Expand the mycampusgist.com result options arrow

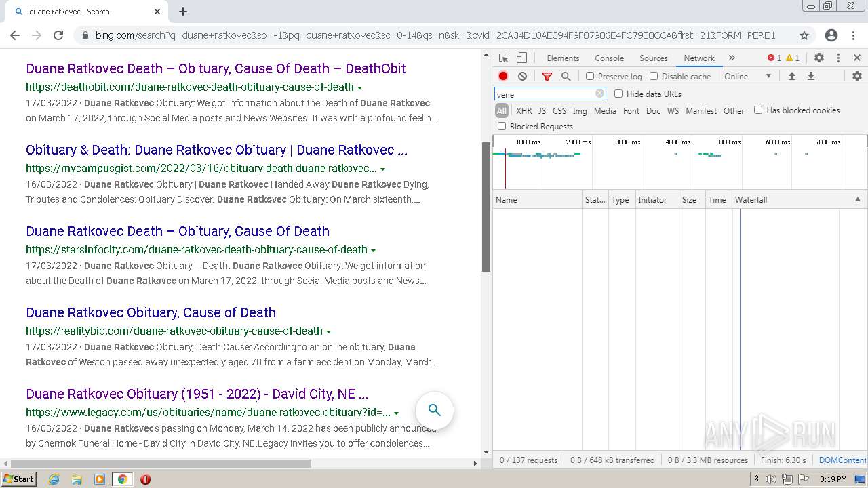pyautogui.click(x=382, y=169)
